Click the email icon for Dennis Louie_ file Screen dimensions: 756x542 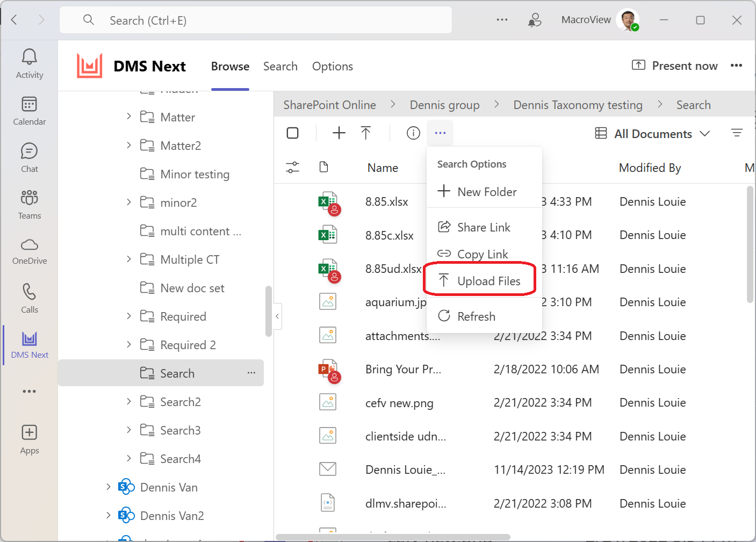(328, 469)
